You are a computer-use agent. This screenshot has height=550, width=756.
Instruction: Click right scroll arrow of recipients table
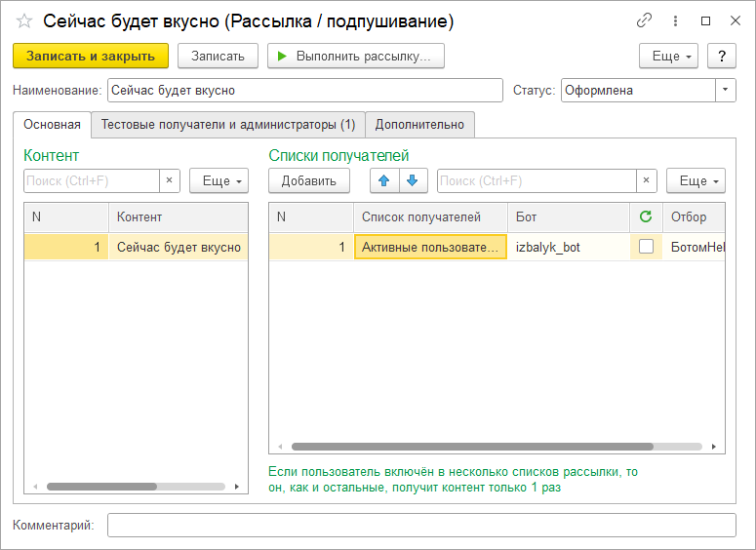pos(714,447)
